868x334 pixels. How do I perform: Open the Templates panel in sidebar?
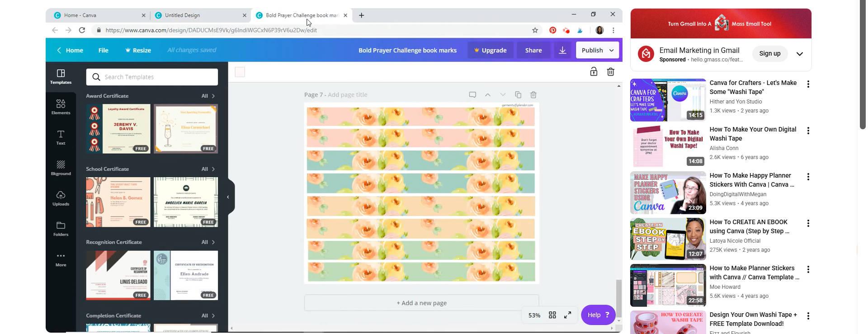point(61,76)
